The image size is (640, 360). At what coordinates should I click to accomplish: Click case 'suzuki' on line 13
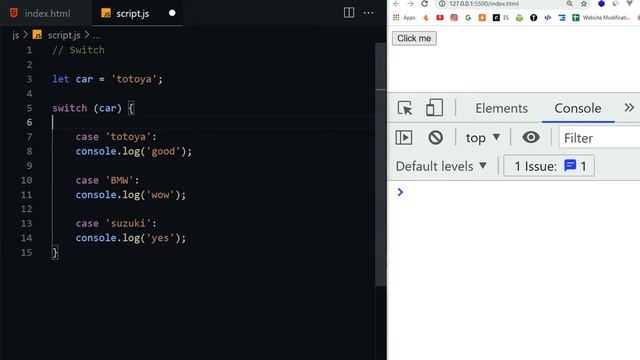point(116,224)
